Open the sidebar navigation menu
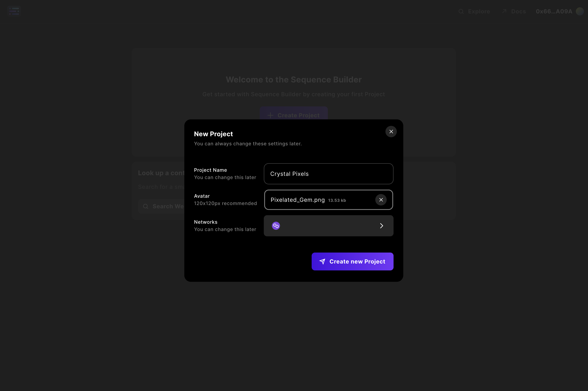The height and width of the screenshot is (391, 588). 14,11
